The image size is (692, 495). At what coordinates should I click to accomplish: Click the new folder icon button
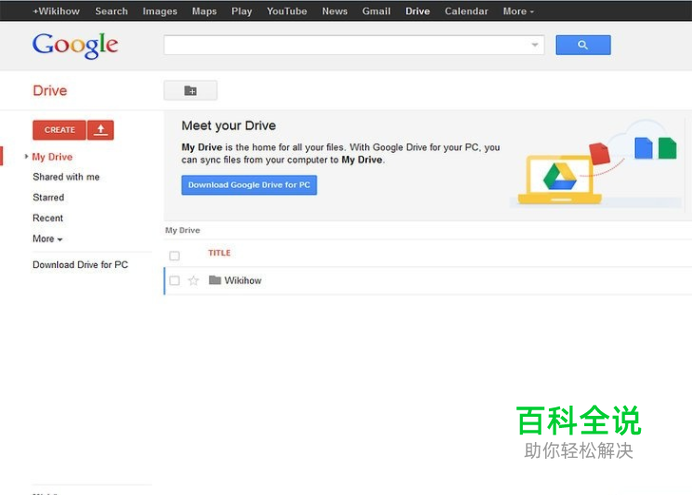190,90
